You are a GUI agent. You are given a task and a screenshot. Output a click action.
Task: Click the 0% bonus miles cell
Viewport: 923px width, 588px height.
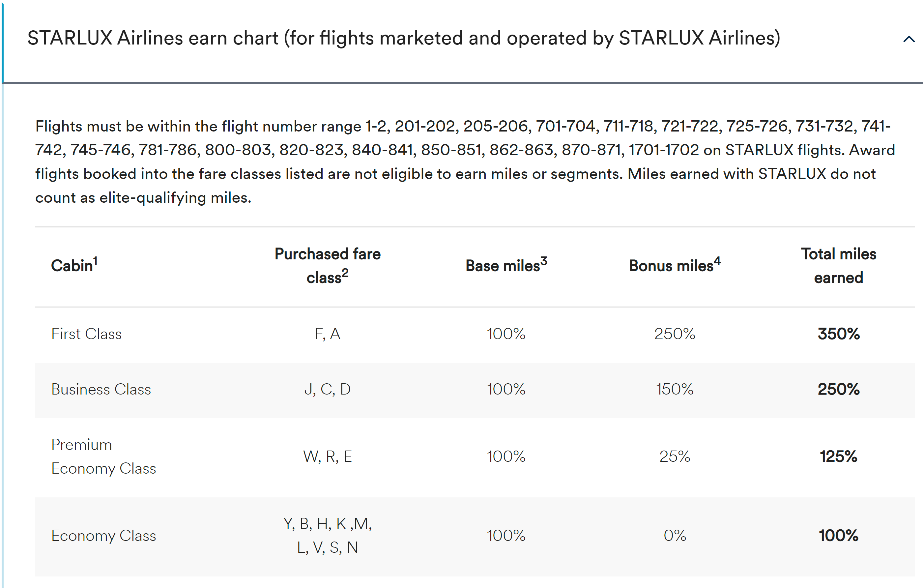tap(675, 536)
